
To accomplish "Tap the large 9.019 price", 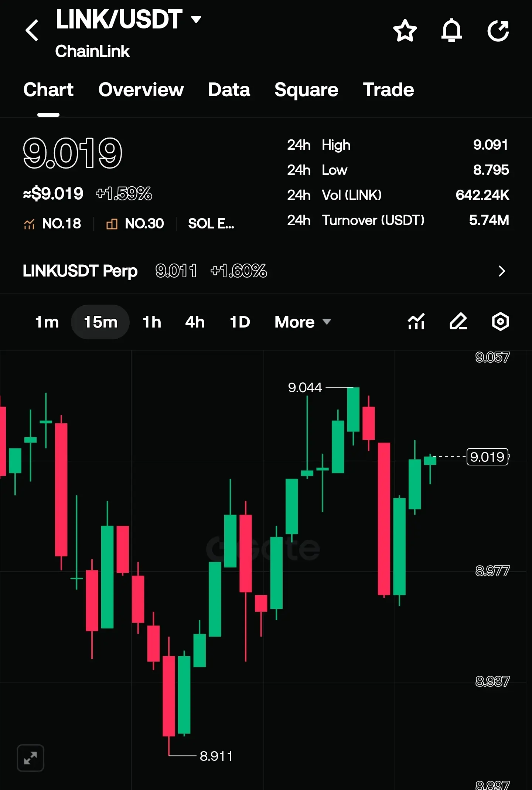I will pos(72,153).
